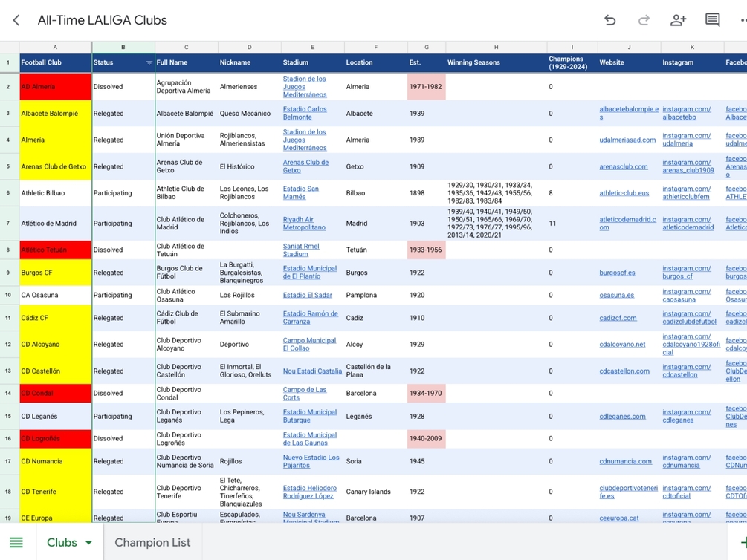
Task: Select the All-Time LALIGA Clubs title
Action: (103, 20)
